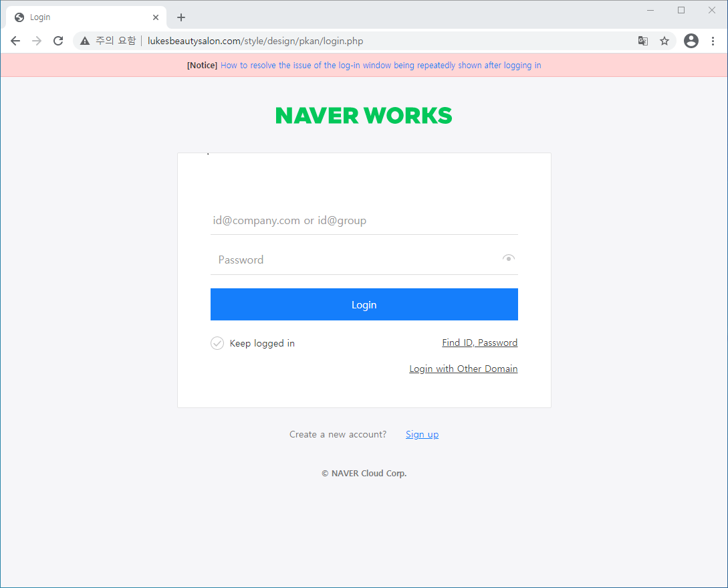This screenshot has width=728, height=588.
Task: Click the browser forward arrow
Action: point(37,41)
